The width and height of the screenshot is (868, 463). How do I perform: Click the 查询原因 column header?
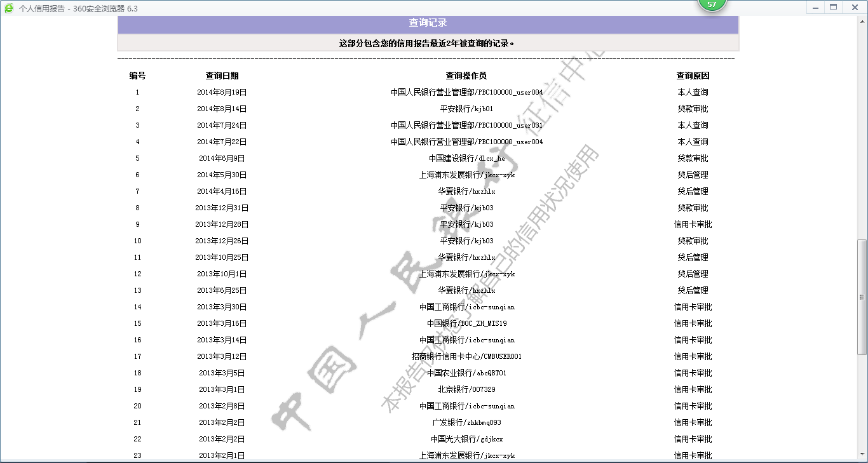[x=693, y=76]
